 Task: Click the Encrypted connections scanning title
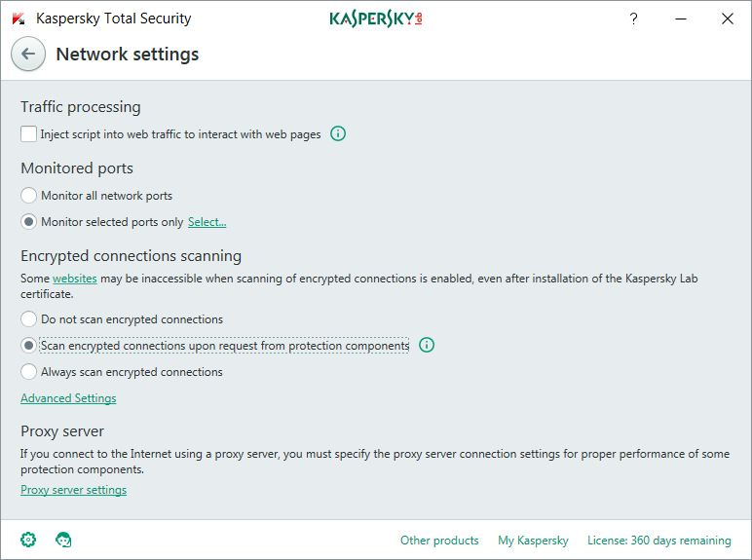[131, 256]
